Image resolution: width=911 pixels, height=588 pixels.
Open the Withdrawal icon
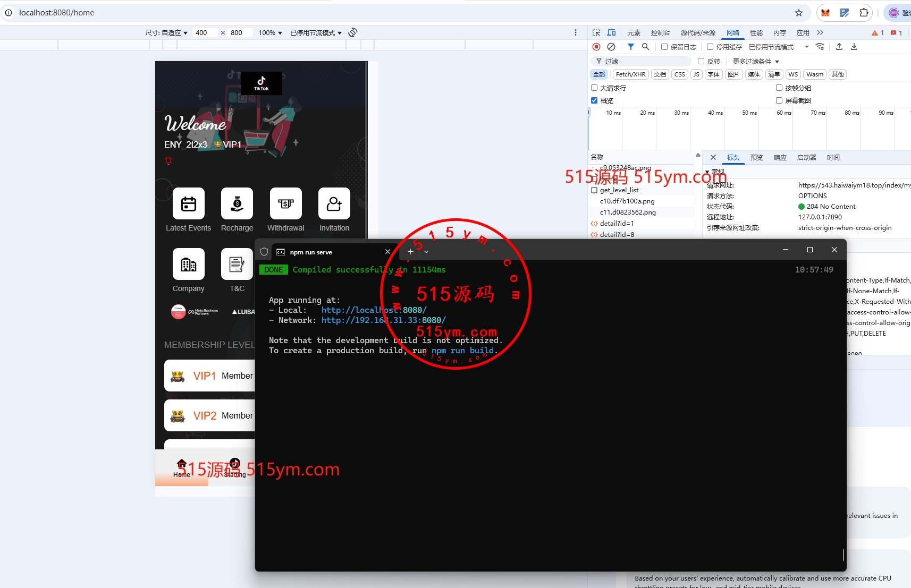(x=285, y=204)
